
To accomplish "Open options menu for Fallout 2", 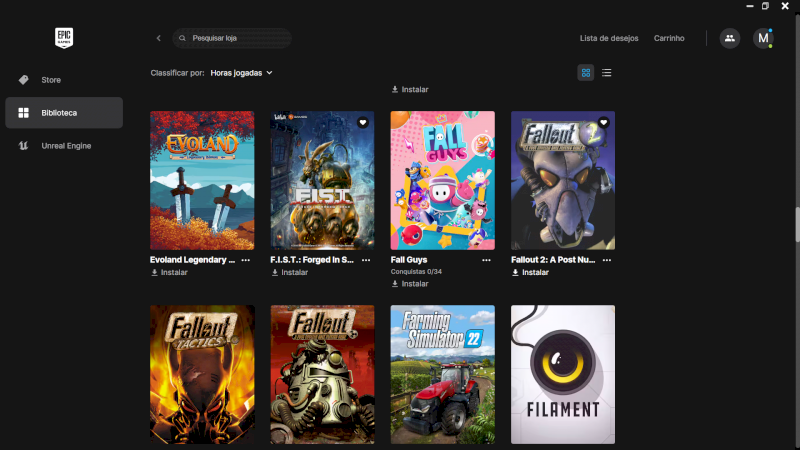I will pyautogui.click(x=607, y=260).
